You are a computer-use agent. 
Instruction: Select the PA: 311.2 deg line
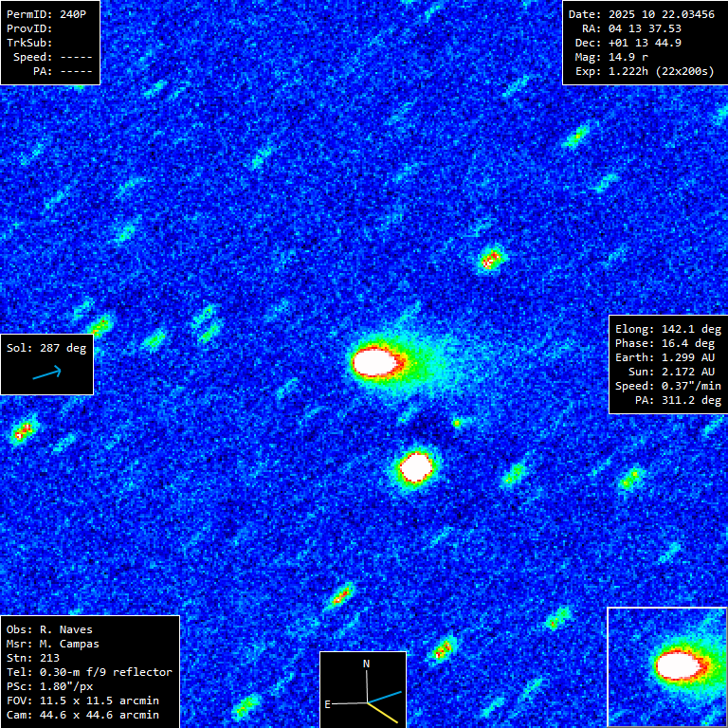point(678,400)
